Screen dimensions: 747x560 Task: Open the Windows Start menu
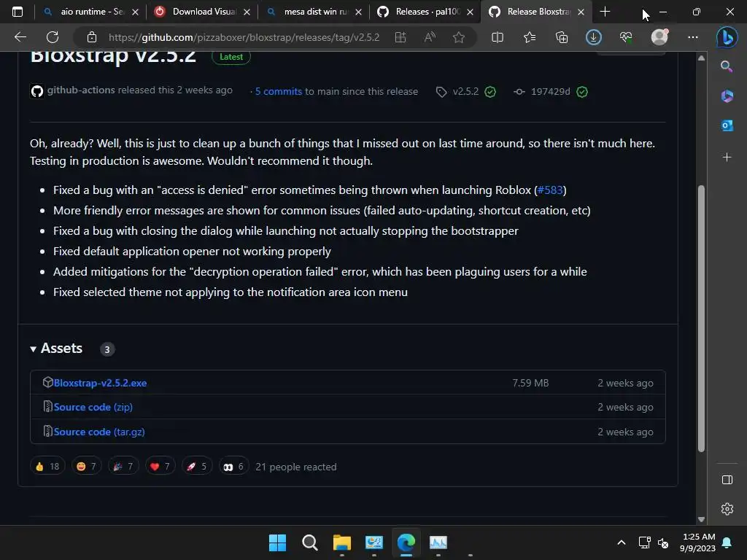(277, 542)
